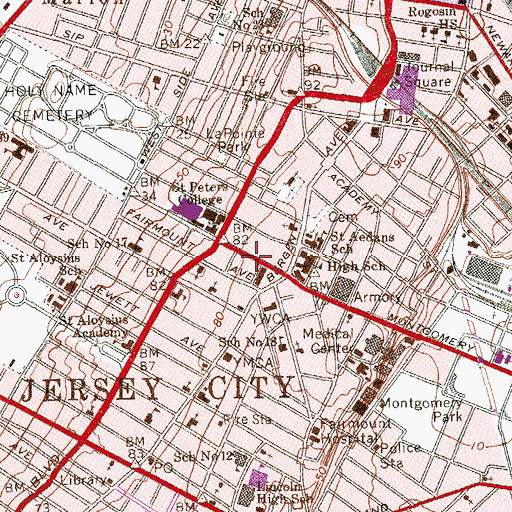
Task: Click the 'Playground' label
Action: (268, 47)
